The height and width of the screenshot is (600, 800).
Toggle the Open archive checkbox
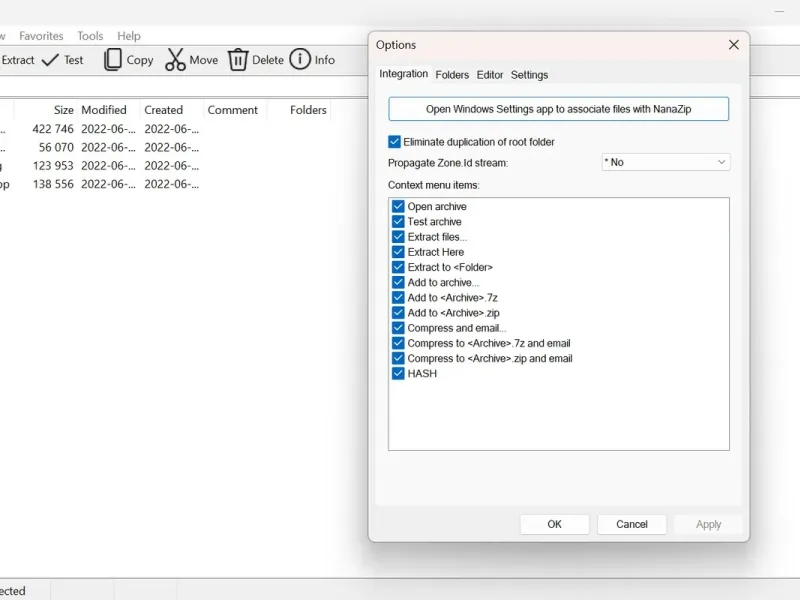click(x=398, y=206)
